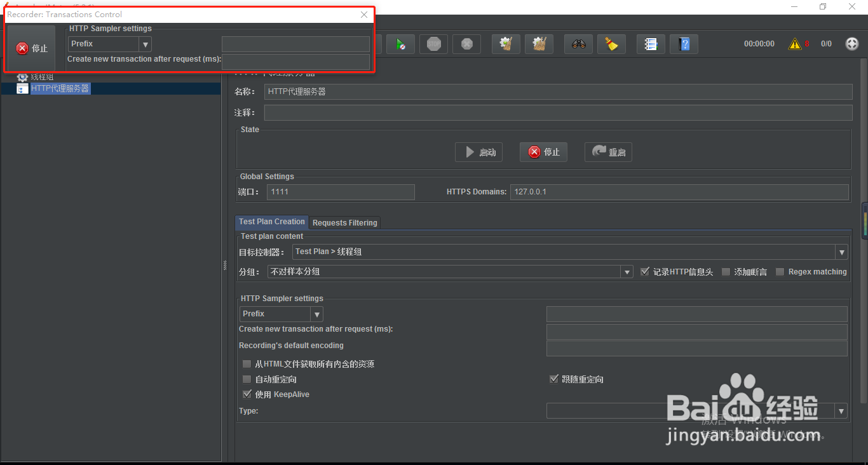Enable 从HTML文件获取所有内含的资源 checkbox

(x=247, y=364)
